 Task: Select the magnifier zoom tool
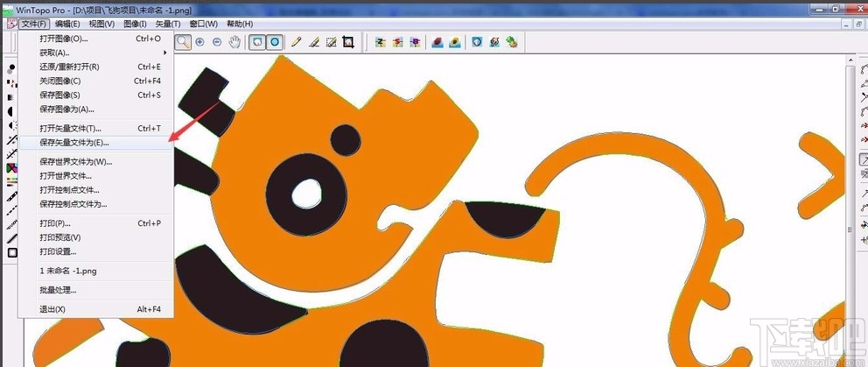(x=183, y=42)
